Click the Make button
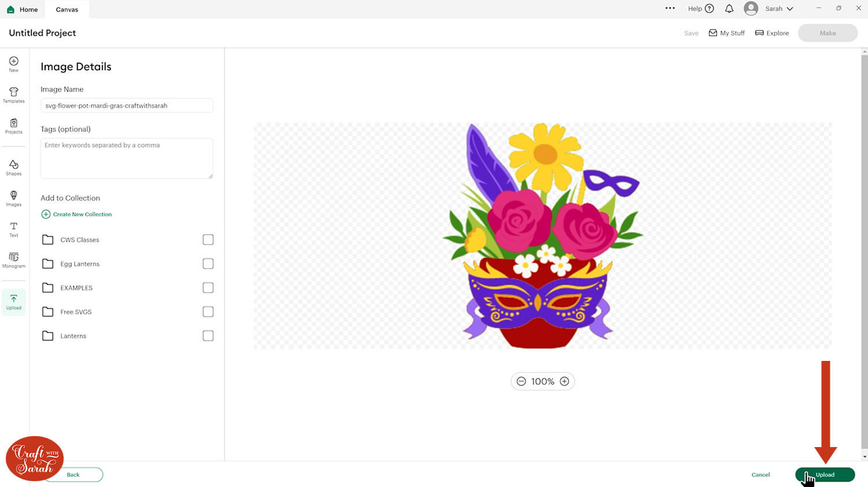 [x=827, y=33]
